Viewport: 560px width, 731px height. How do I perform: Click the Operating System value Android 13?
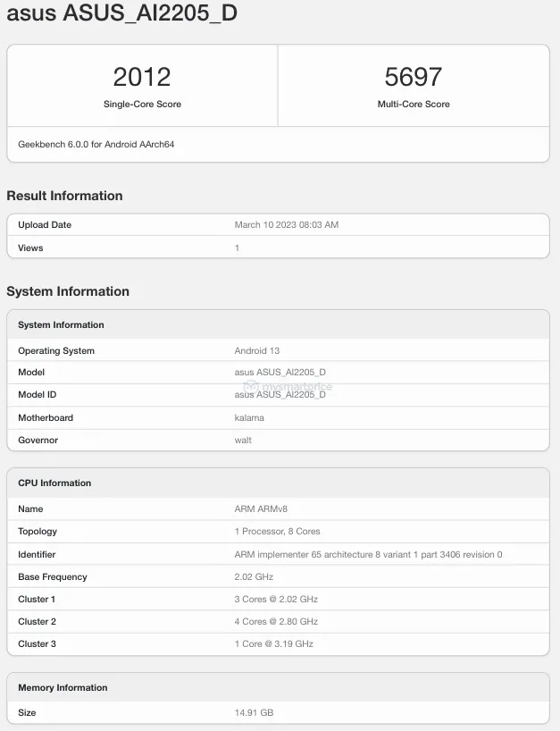(257, 351)
